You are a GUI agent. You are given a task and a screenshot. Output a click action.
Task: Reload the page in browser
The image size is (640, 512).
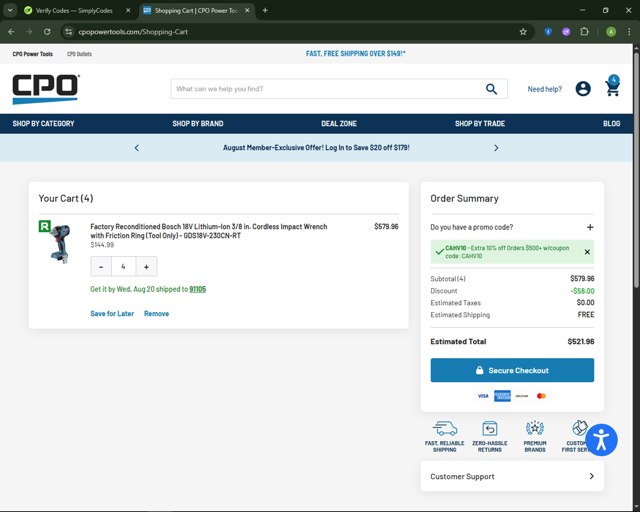point(47,32)
